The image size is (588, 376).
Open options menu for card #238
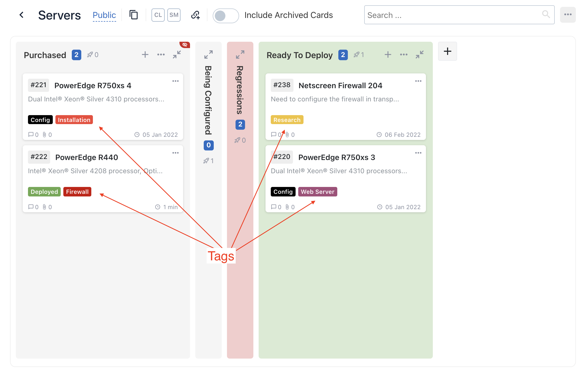[x=418, y=81]
